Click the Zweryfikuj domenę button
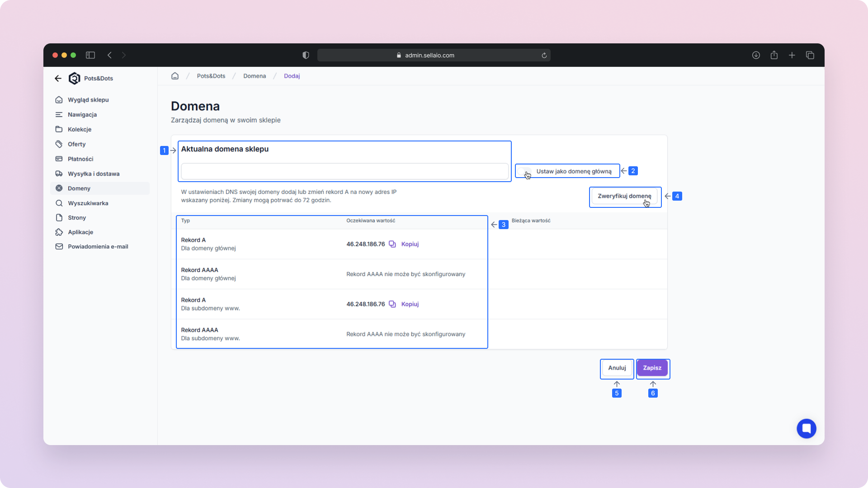This screenshot has width=868, height=488. 624,196
